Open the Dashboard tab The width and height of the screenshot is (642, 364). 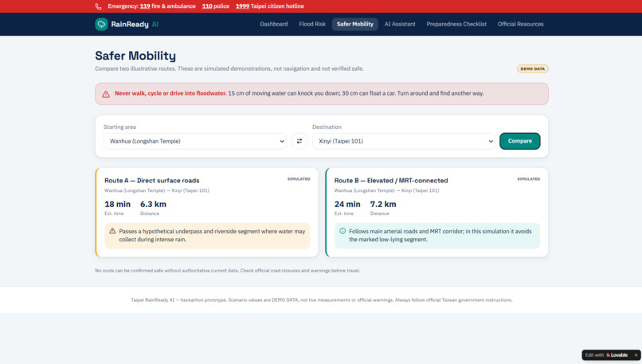[x=273, y=24]
